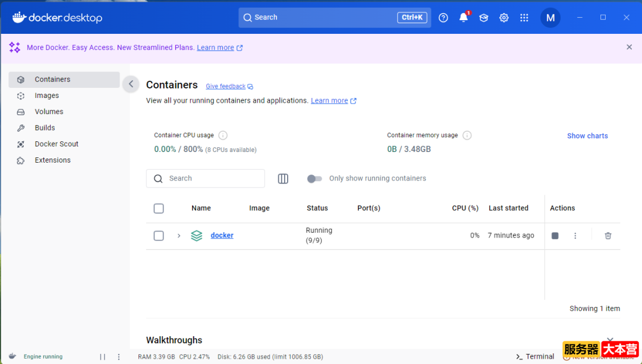Open the manage columns icon
This screenshot has height=364, width=642.
coord(283,178)
